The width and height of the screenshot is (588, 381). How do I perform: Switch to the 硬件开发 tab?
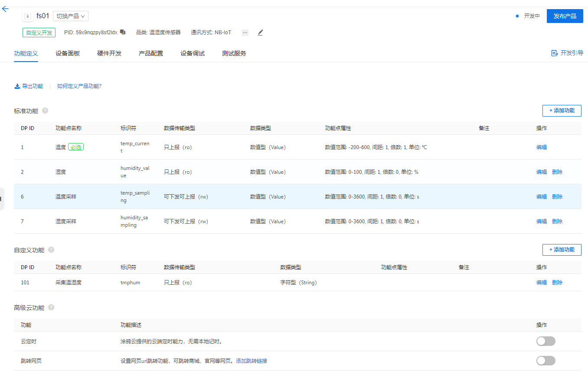tap(109, 53)
